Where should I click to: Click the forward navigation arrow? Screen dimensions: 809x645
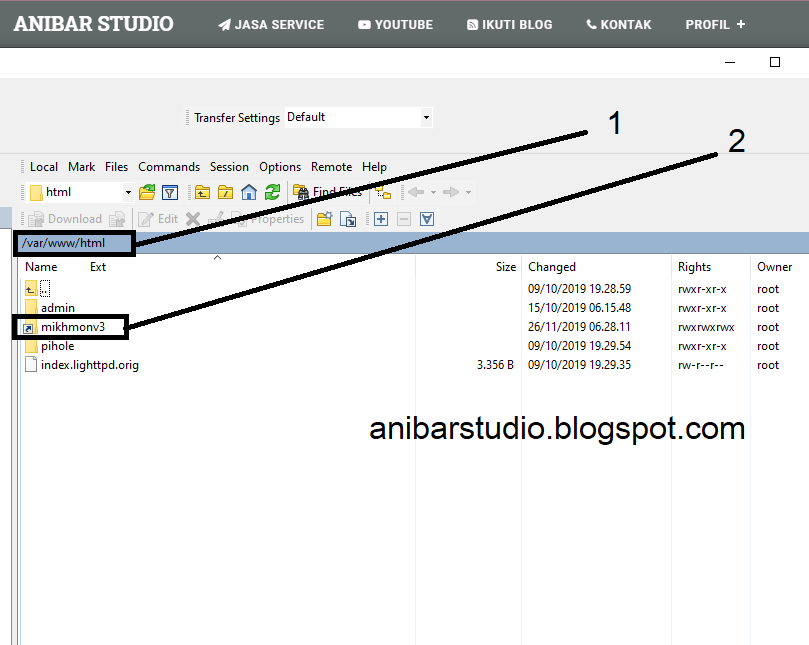(451, 192)
